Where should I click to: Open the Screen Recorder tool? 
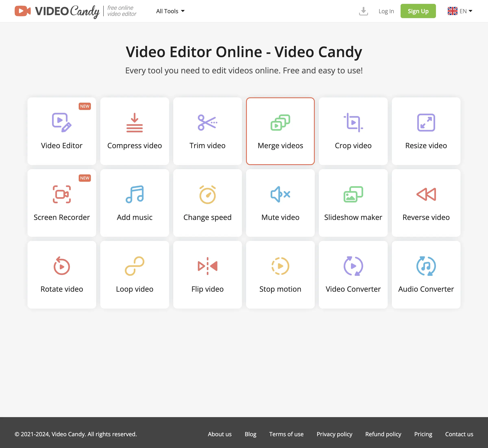pyautogui.click(x=62, y=203)
